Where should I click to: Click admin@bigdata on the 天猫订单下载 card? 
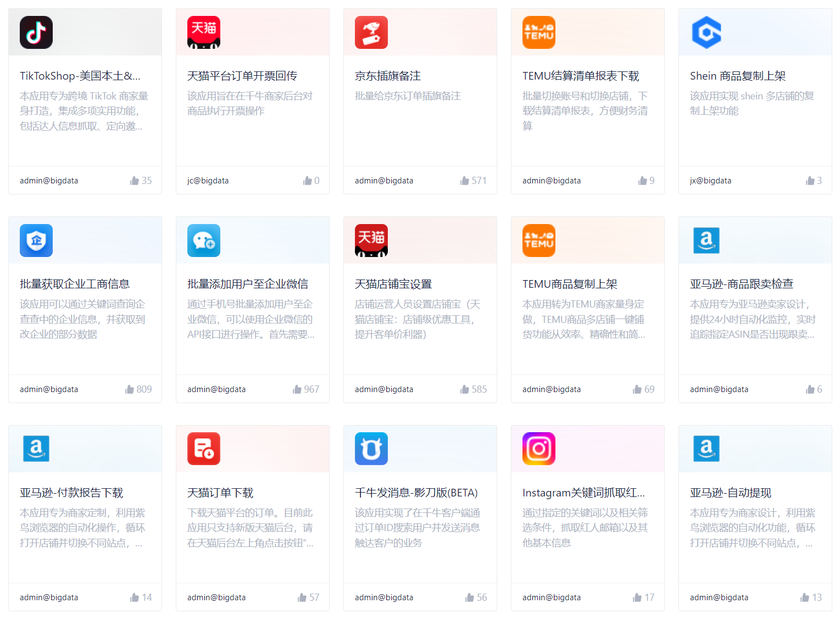(x=216, y=597)
